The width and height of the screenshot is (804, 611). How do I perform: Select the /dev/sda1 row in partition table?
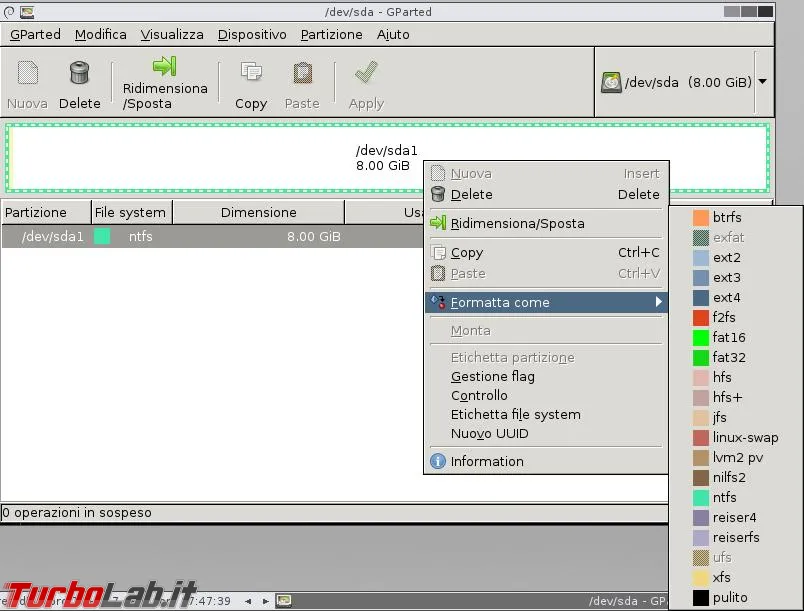click(x=213, y=236)
